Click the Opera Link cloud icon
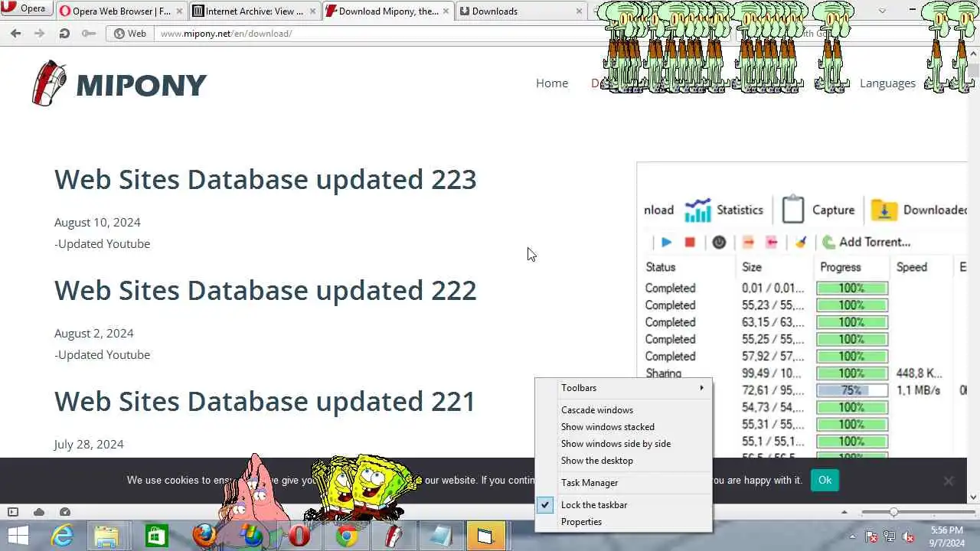The image size is (980, 551). [39, 512]
